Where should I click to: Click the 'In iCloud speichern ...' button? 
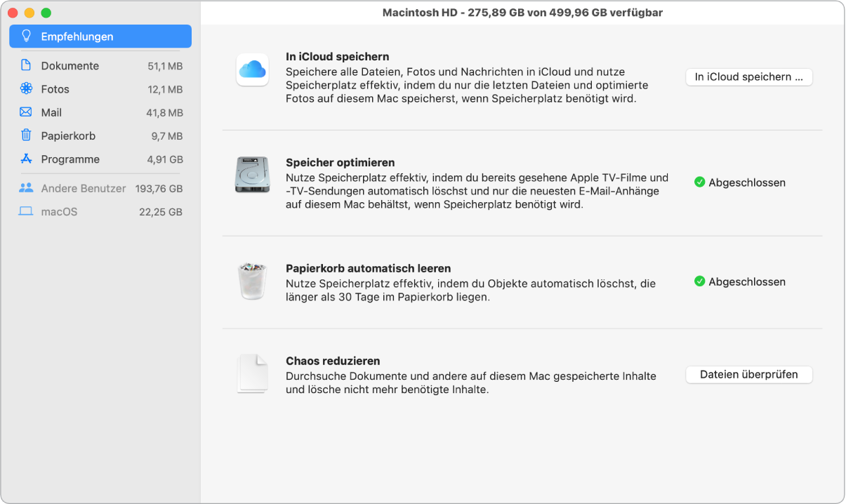pos(748,77)
